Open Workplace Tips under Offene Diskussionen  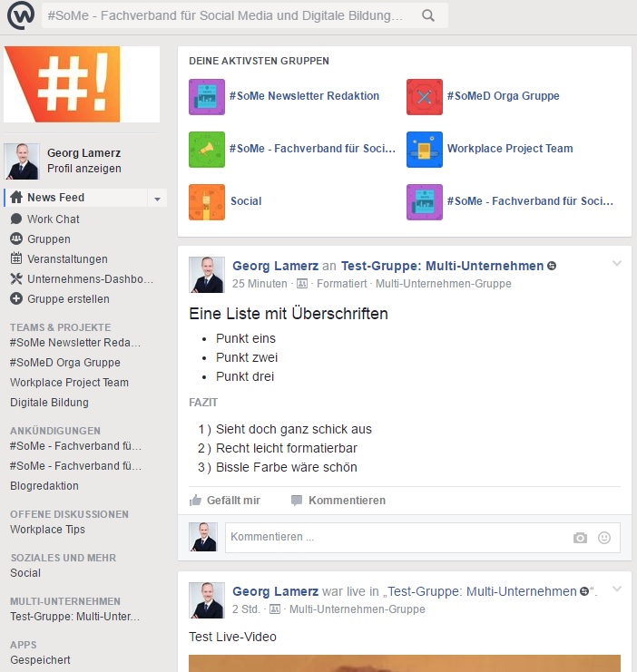coord(47,530)
